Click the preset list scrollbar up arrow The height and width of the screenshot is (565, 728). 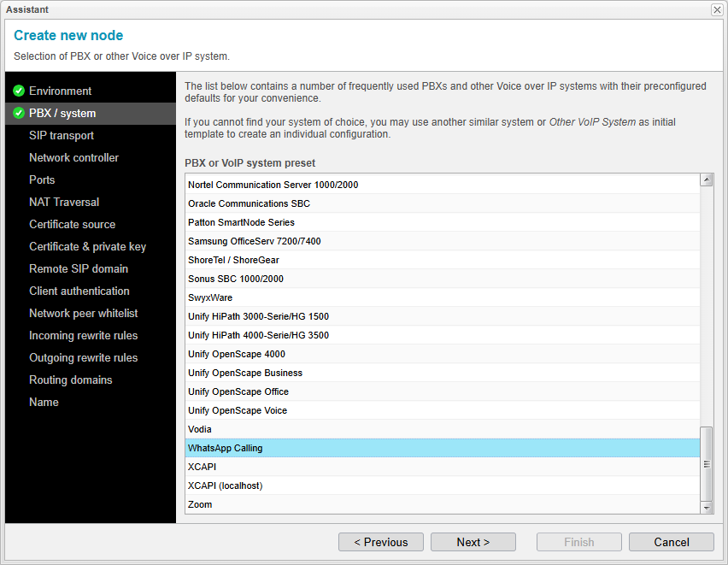coord(707,180)
